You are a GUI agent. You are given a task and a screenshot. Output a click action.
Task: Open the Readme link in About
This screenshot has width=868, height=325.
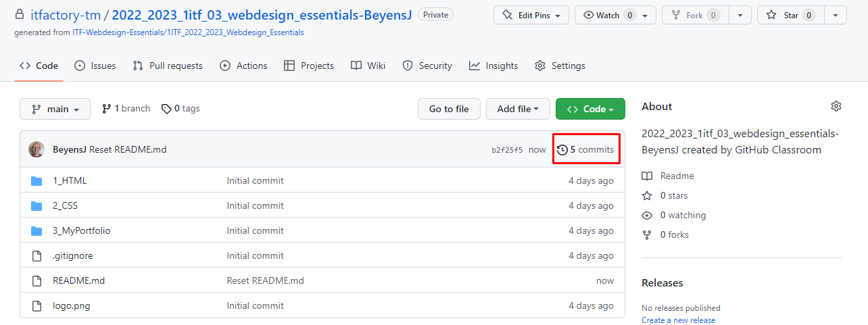(668, 176)
